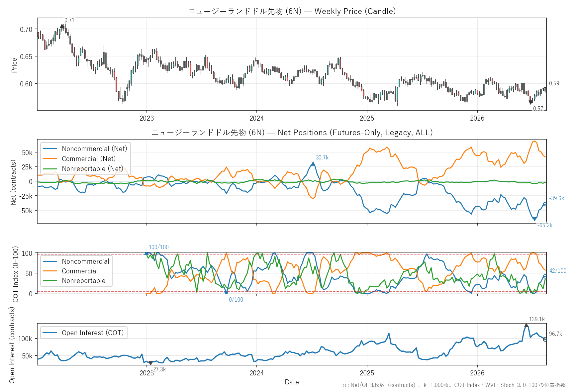This screenshot has height=392, width=574.
Task: Click the 100k tick on the Open Interest axis
Action: coord(25,339)
